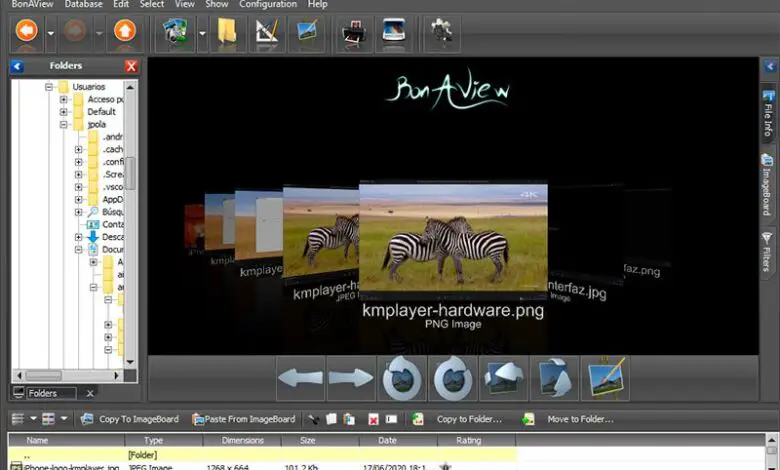This screenshot has height=470, width=780.
Task: Expand the Default folder tree node
Action: coord(64,112)
